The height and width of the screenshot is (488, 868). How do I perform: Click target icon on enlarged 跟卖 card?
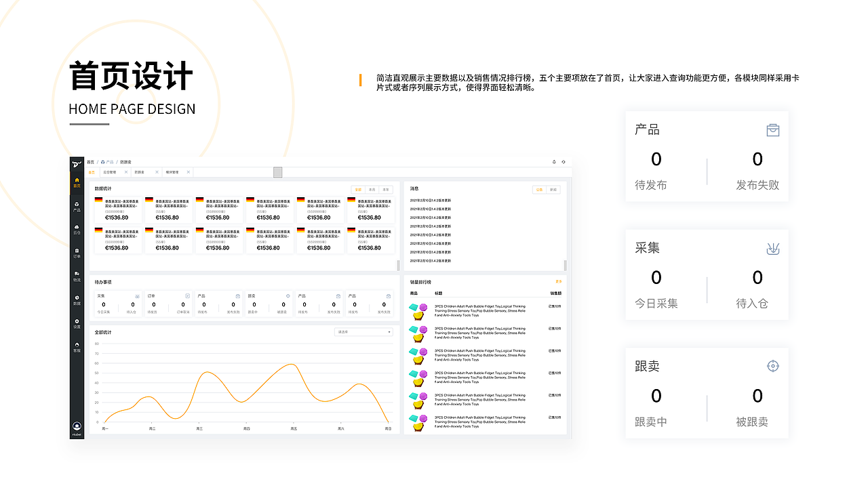(772, 366)
